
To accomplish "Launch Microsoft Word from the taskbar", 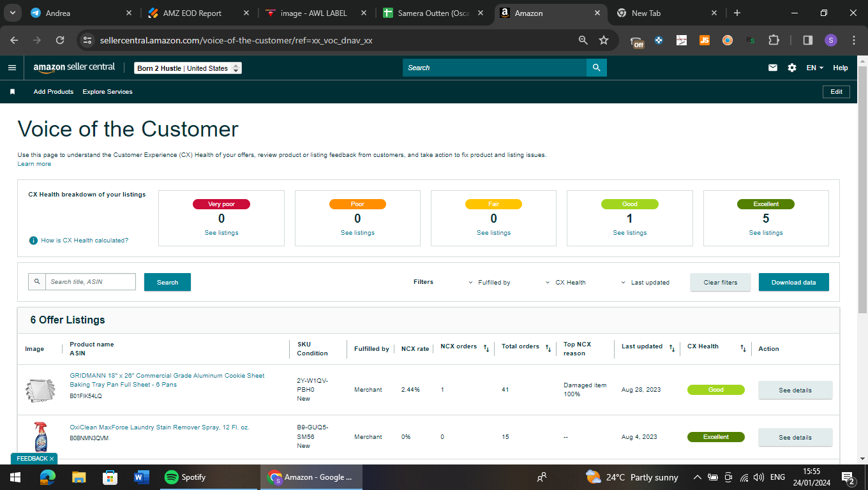I will 141,477.
